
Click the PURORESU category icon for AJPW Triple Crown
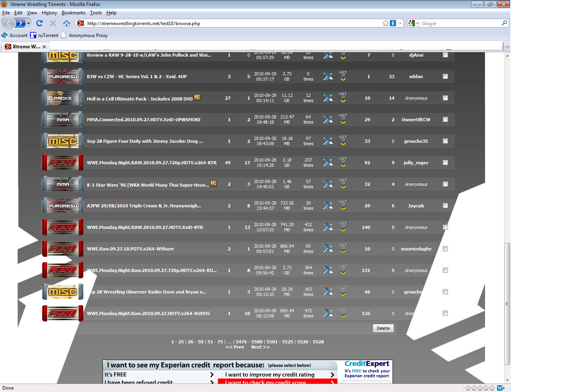(63, 206)
